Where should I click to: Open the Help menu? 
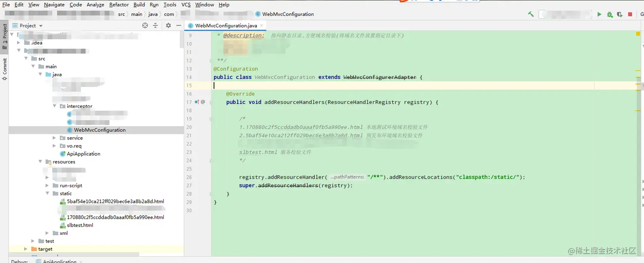point(224,5)
